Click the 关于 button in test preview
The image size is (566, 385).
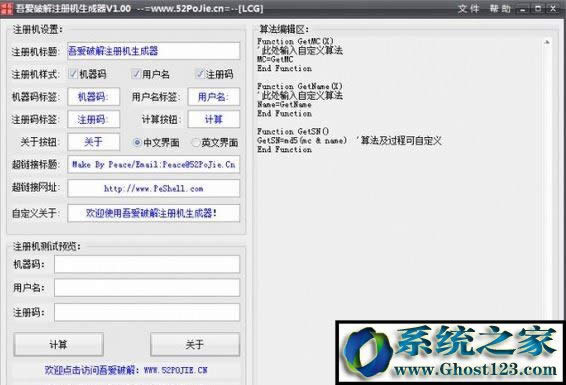pyautogui.click(x=195, y=345)
